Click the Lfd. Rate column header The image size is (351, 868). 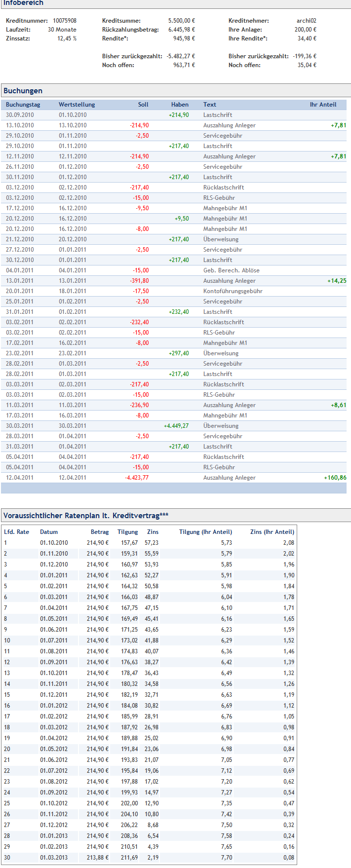[16, 532]
